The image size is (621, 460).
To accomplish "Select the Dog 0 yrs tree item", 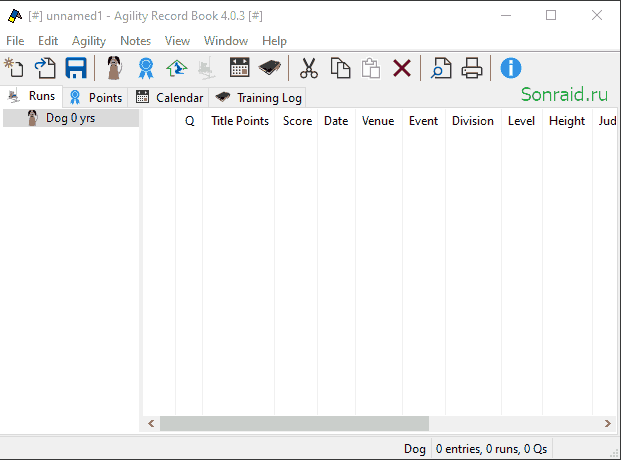I will [70, 118].
